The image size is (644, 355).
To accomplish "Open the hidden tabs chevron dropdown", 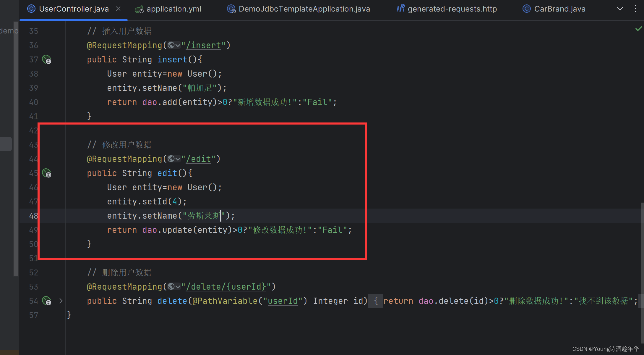I will [620, 9].
